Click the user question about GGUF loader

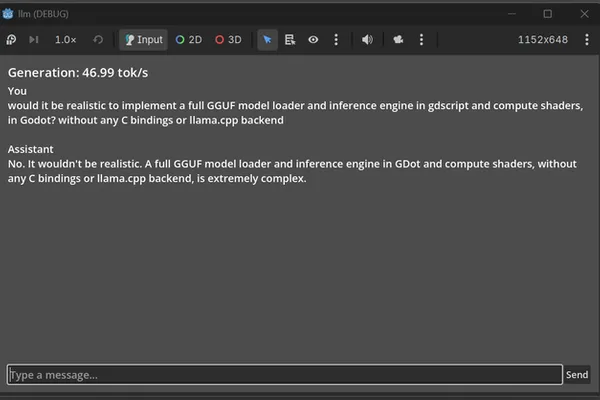[295, 113]
